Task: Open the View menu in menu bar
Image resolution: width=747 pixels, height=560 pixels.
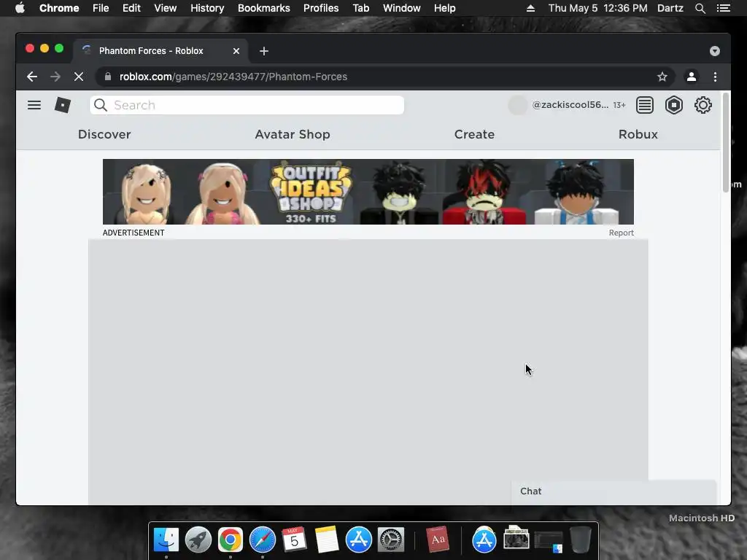Action: pyautogui.click(x=166, y=8)
